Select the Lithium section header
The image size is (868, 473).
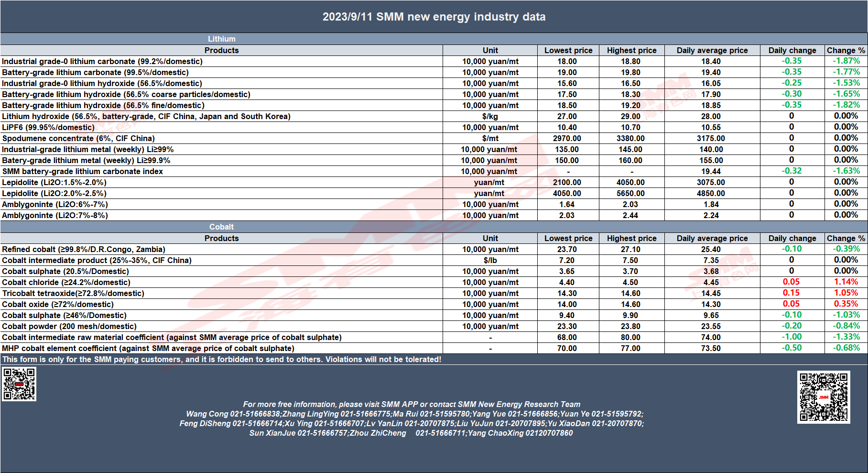221,39
